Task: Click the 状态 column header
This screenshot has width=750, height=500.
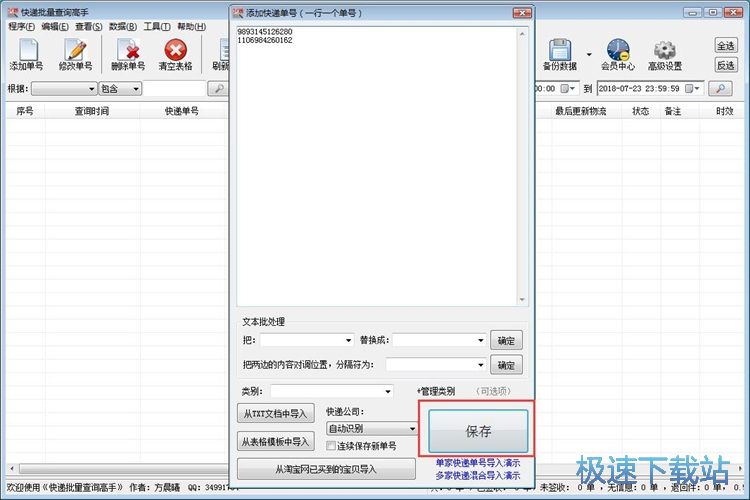Action: [x=640, y=111]
